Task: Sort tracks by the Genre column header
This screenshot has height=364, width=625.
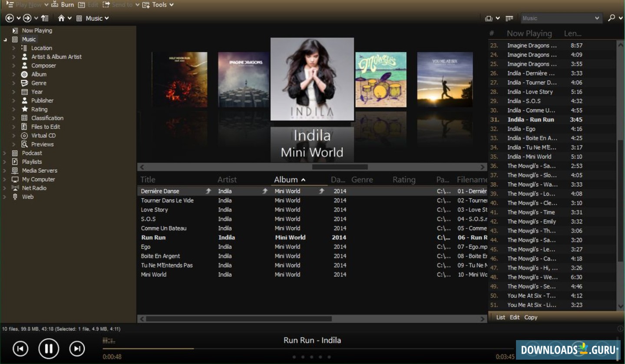Action: pos(362,179)
